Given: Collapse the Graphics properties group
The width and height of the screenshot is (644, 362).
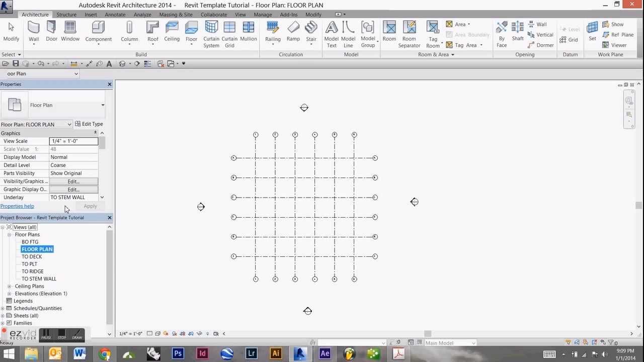Looking at the screenshot, I should click(95, 133).
